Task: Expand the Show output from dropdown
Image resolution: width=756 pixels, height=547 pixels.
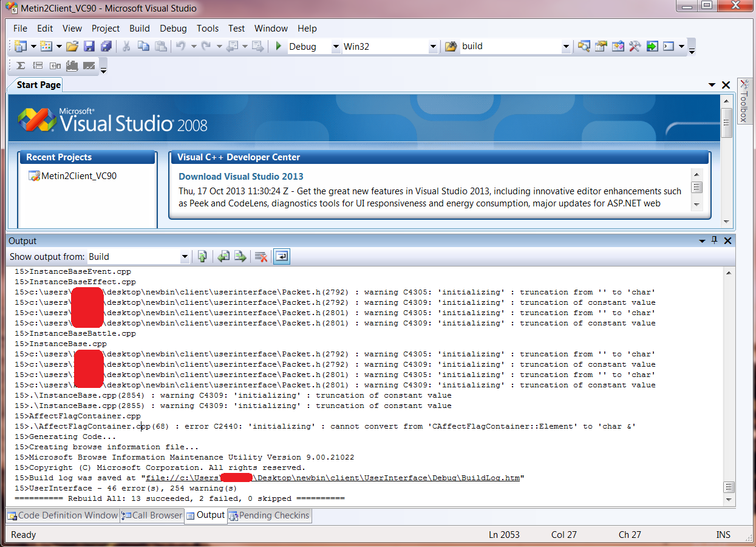Action: 185,256
